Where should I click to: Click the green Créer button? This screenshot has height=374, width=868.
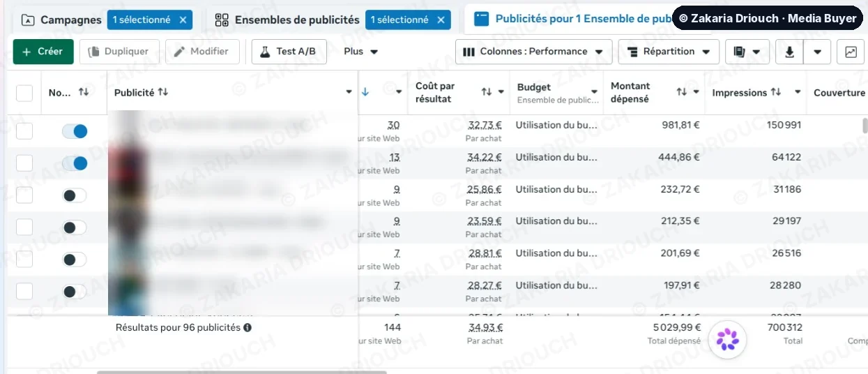coord(43,52)
